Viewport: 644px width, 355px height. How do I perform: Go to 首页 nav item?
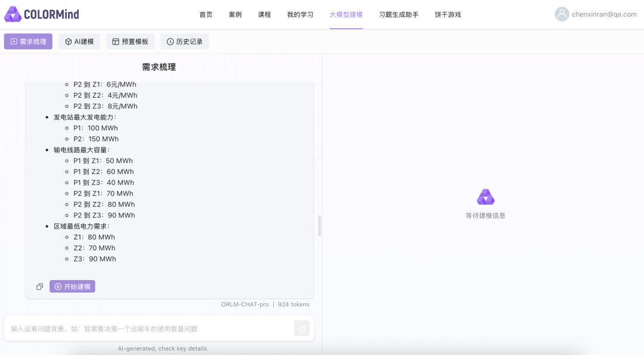(x=206, y=14)
